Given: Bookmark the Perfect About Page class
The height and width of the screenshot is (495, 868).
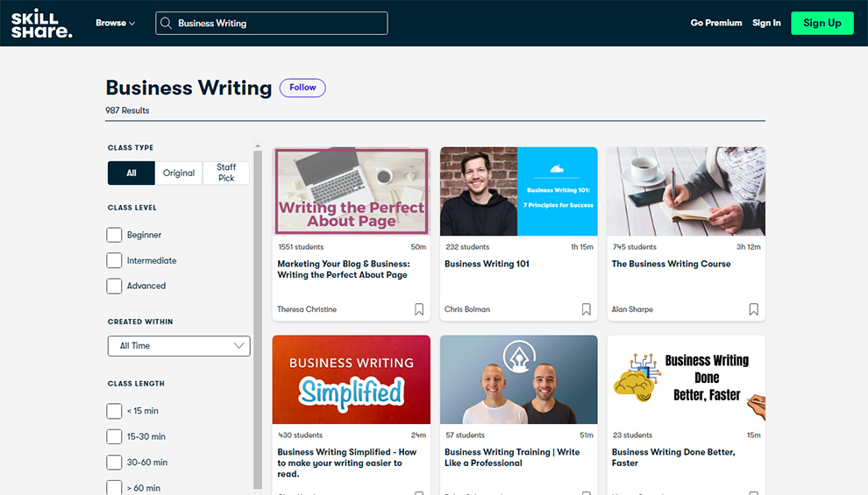Looking at the screenshot, I should click(419, 309).
